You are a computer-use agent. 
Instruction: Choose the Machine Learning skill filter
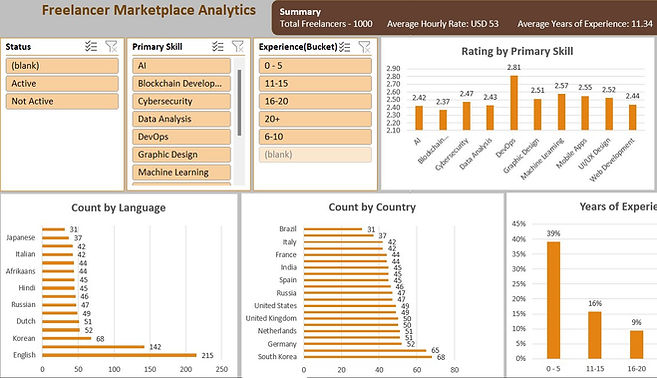181,172
